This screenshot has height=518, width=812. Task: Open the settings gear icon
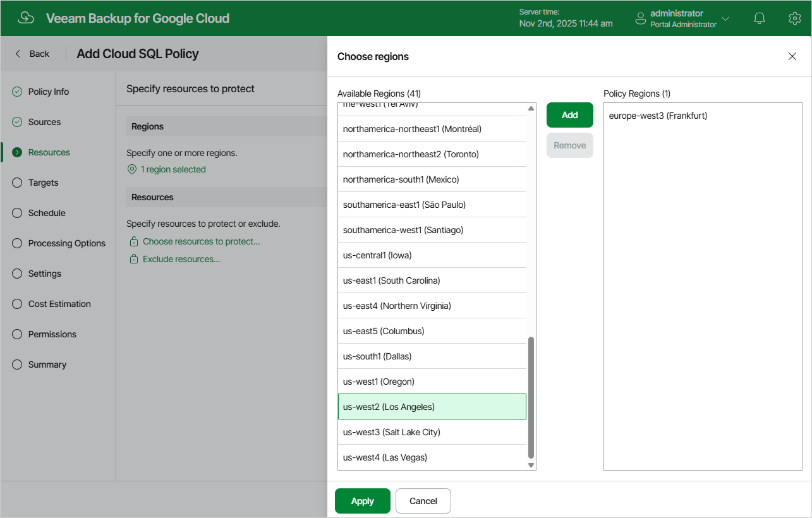coord(795,18)
